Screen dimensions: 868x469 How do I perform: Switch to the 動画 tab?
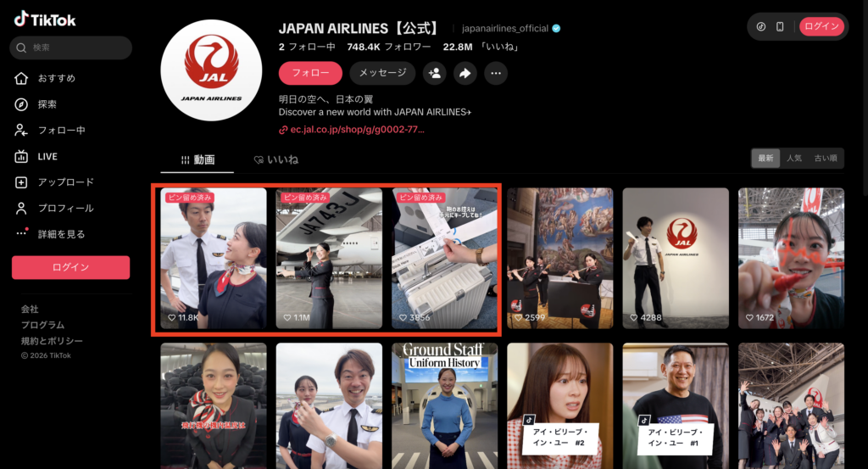pyautogui.click(x=197, y=159)
